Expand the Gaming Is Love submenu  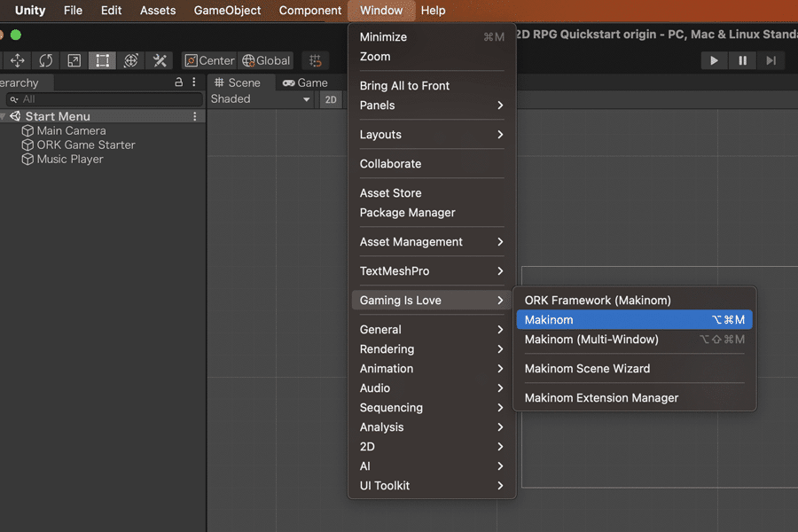[x=432, y=301]
